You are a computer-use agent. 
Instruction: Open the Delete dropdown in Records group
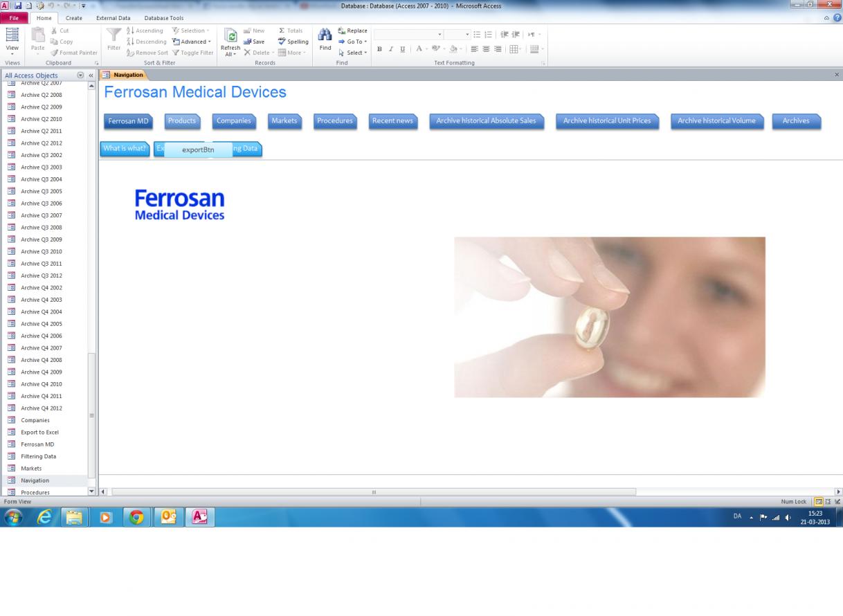coord(259,53)
